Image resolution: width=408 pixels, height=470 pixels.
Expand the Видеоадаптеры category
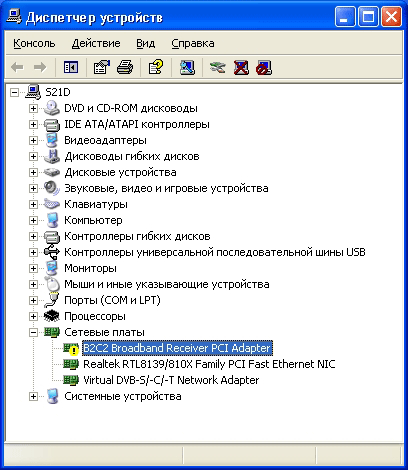pyautogui.click(x=33, y=140)
